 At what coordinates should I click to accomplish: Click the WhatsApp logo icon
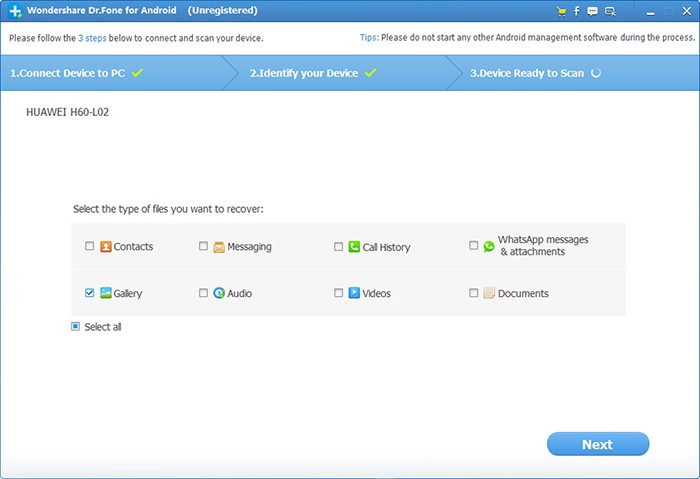489,246
